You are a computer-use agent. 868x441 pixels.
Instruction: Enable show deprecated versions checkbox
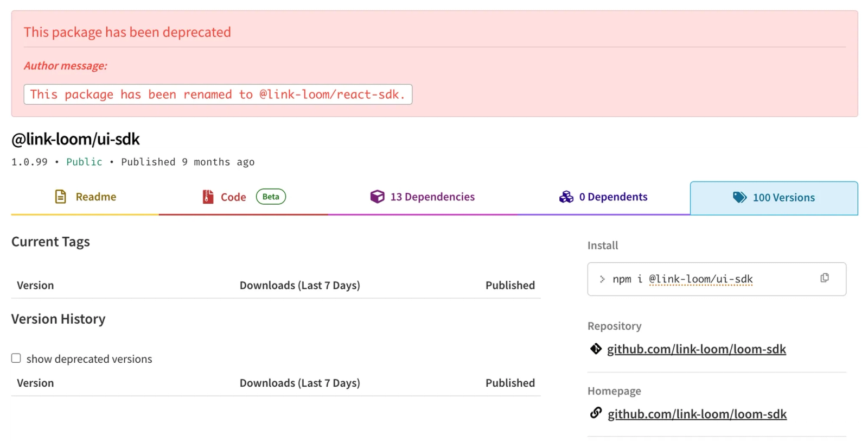[16, 358]
